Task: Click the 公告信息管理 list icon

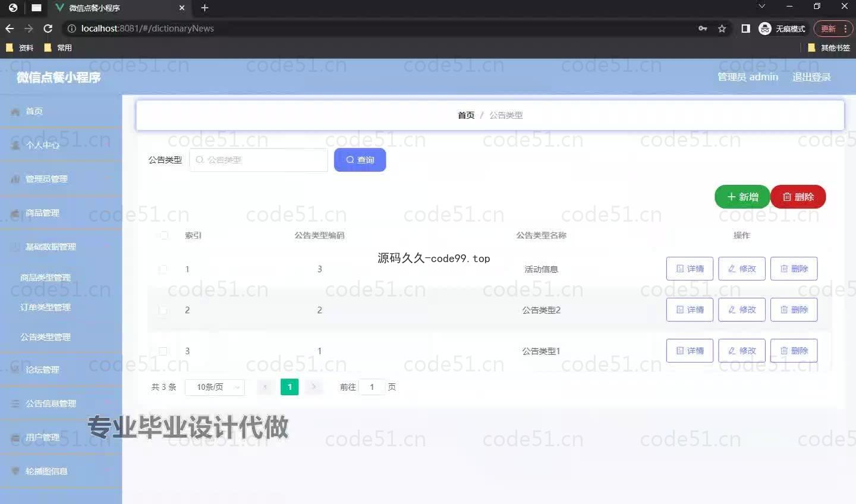Action: pyautogui.click(x=15, y=404)
